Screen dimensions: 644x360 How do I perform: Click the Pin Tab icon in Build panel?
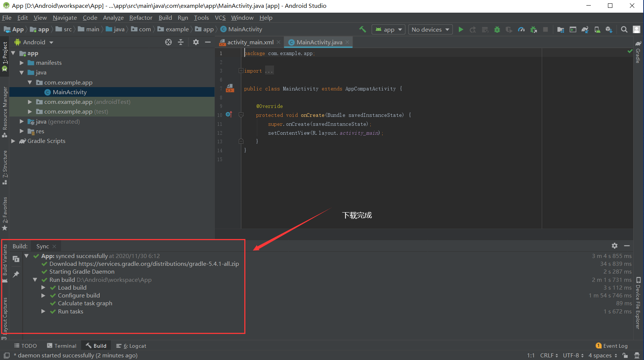point(16,274)
